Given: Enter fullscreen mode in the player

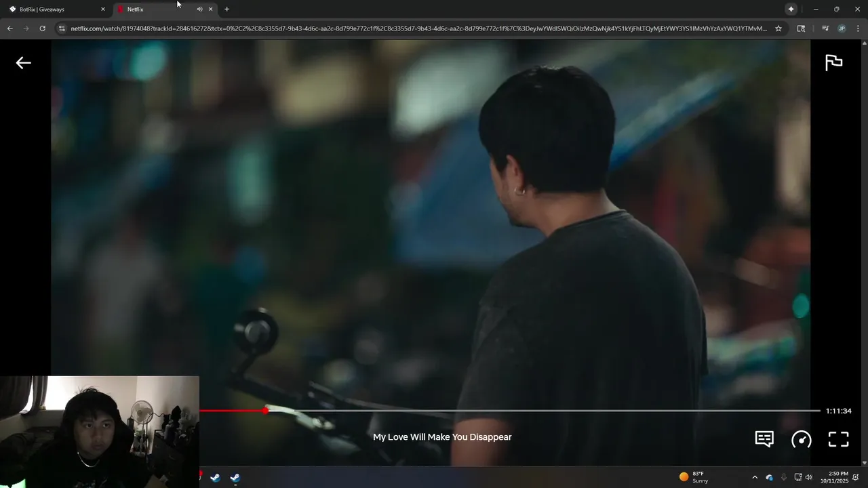Looking at the screenshot, I should [x=839, y=439].
